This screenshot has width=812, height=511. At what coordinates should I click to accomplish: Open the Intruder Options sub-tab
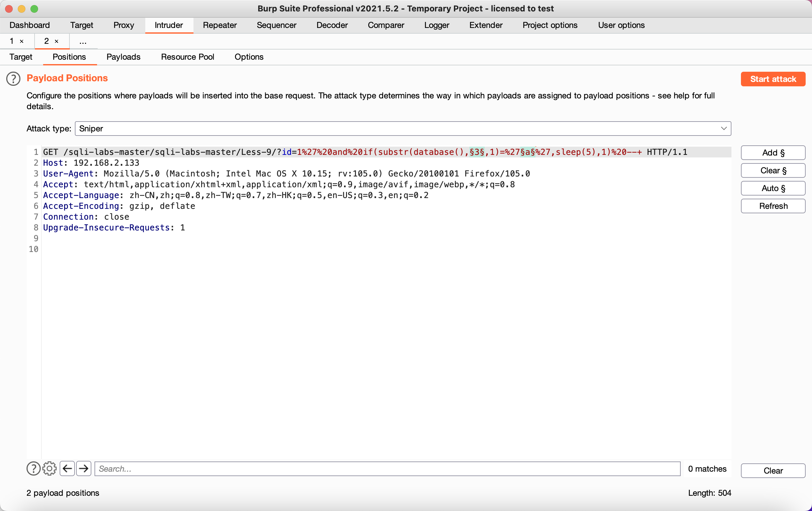point(249,57)
